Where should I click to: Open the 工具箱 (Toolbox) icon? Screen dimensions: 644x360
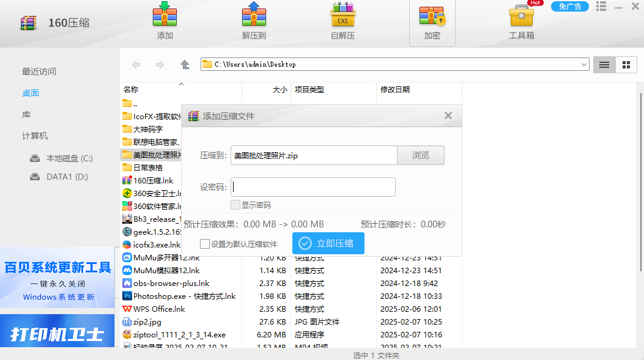[521, 16]
